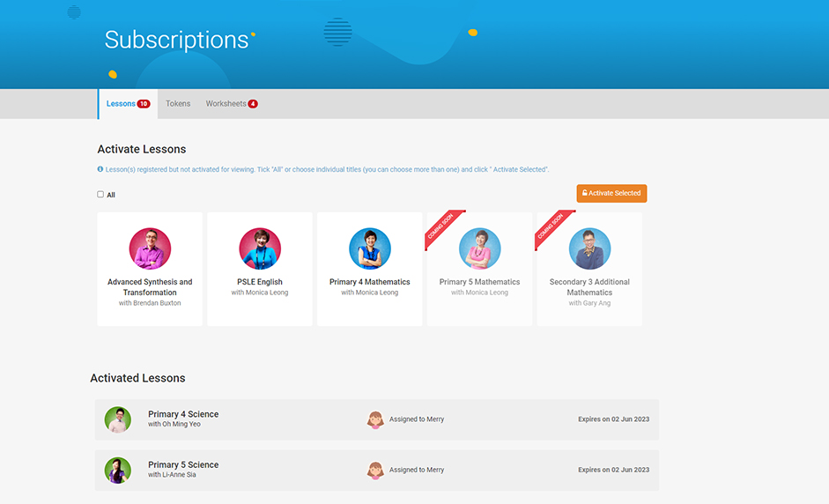
Task: Click the Subscriptions page heading
Action: tap(176, 40)
